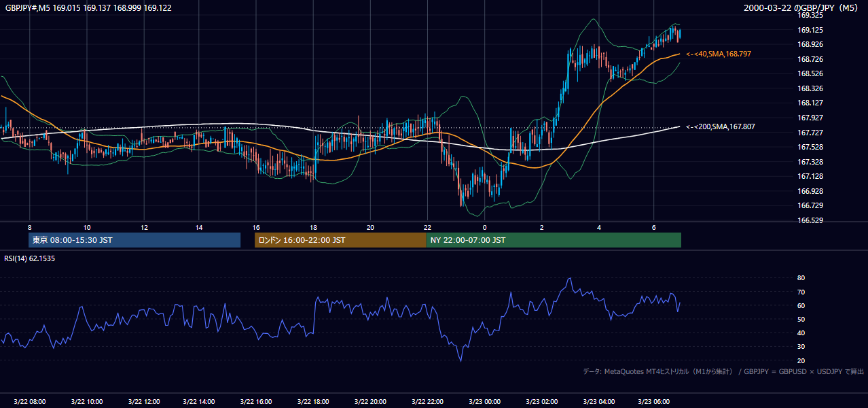Click RSI scale value 50

[801, 319]
